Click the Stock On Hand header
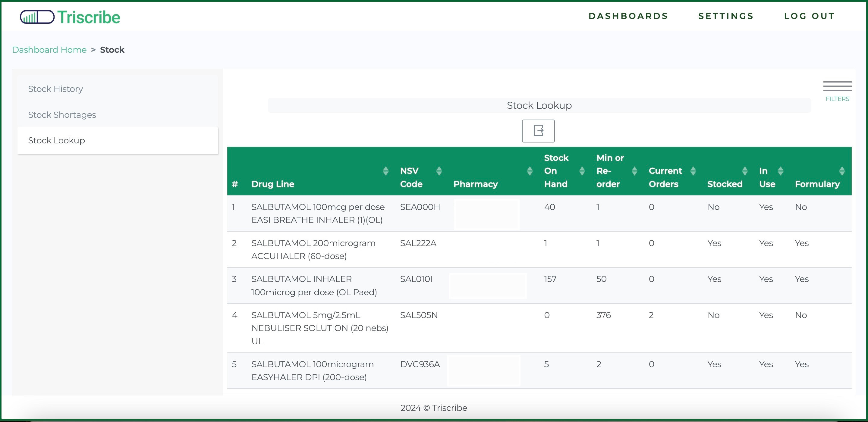 (556, 171)
